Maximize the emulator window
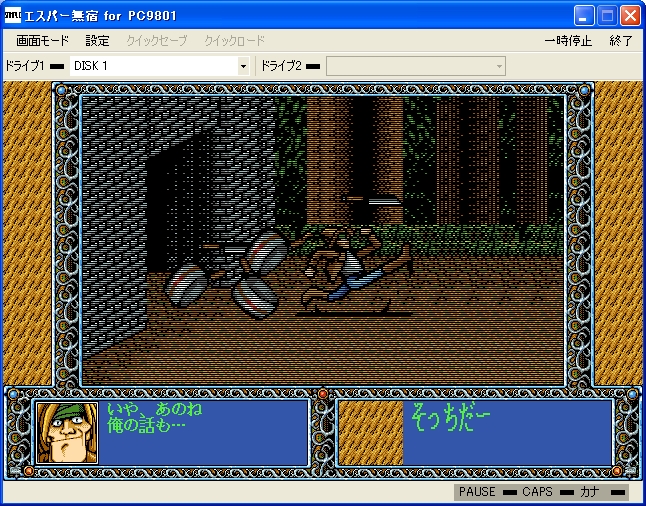This screenshot has width=646, height=506. click(607, 16)
